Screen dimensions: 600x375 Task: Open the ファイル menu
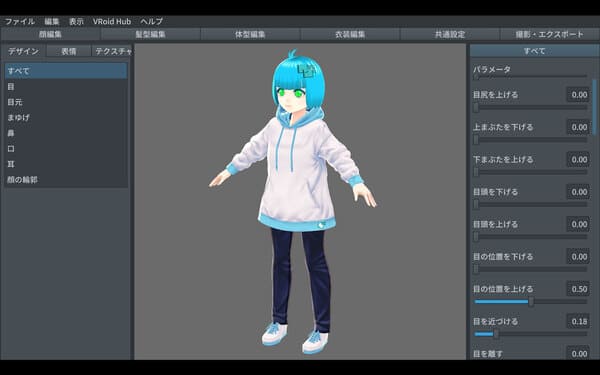20,21
